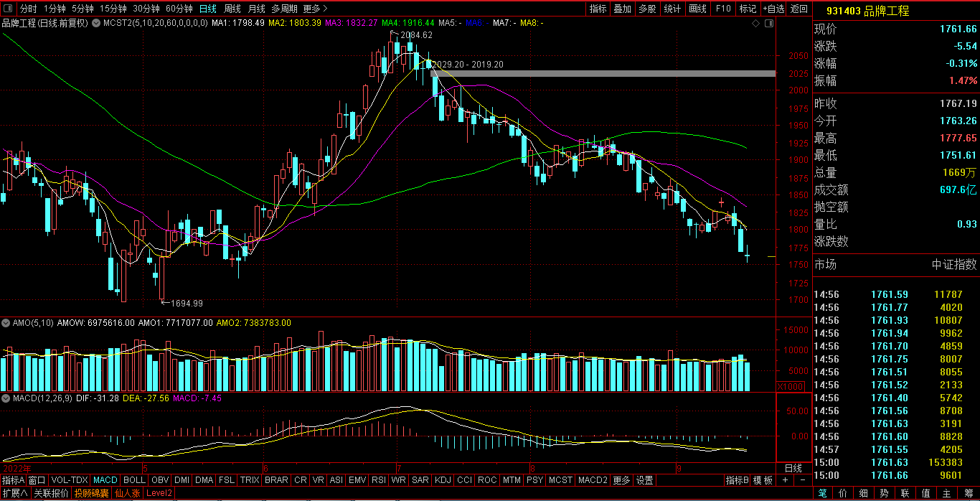Switch to the 周线 weekly chart tab

pyautogui.click(x=232, y=9)
